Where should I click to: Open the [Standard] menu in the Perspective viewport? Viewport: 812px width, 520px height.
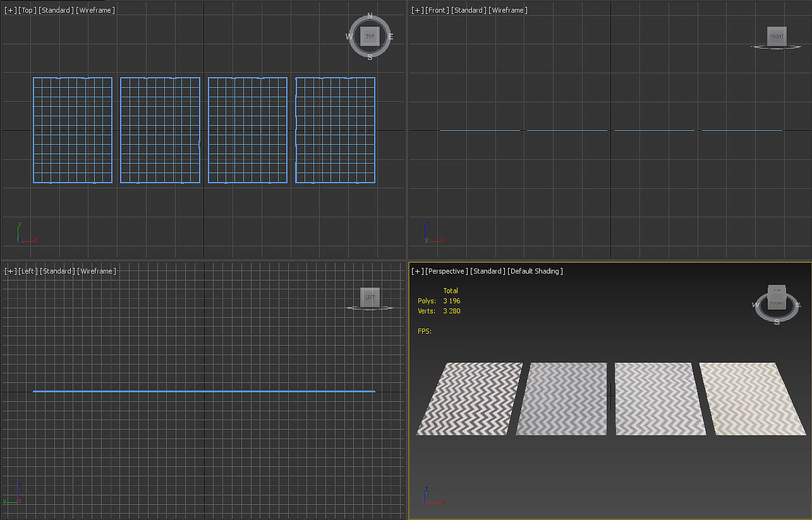[488, 271]
